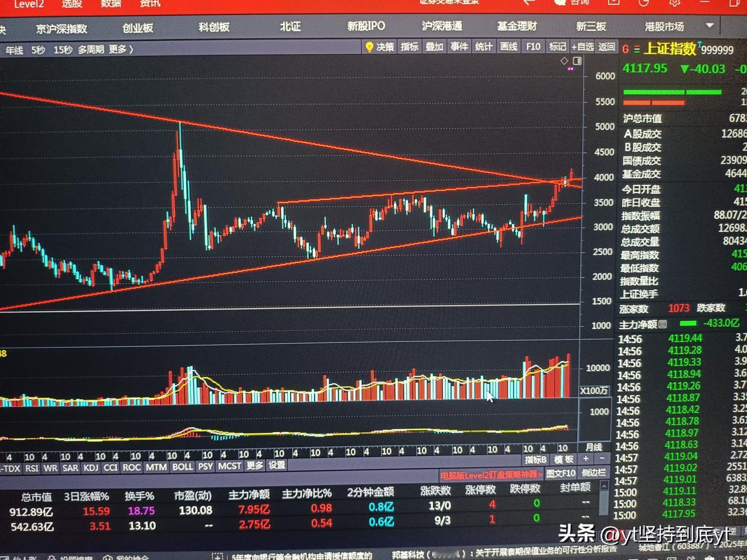The height and width of the screenshot is (560, 747).
Task: Click the diamond shape icon above the chart
Action: 563,60
